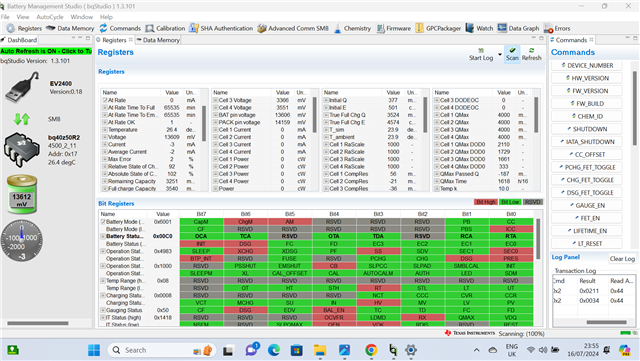The height and width of the screenshot is (361, 640).
Task: Open the Registers toolbar icon
Action: pyautogui.click(x=24, y=28)
